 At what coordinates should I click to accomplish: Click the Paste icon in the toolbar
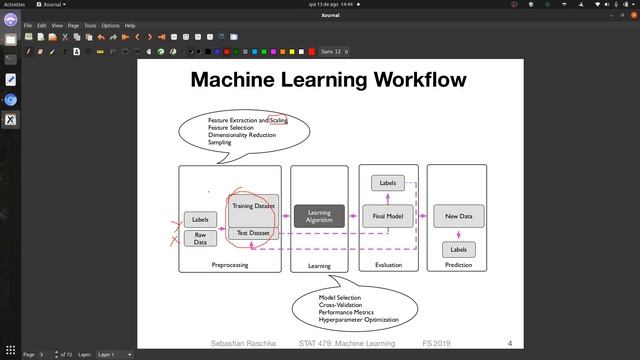pos(89,37)
